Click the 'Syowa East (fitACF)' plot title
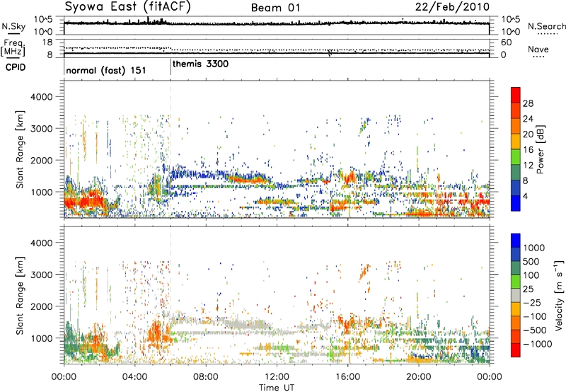 tap(128, 7)
